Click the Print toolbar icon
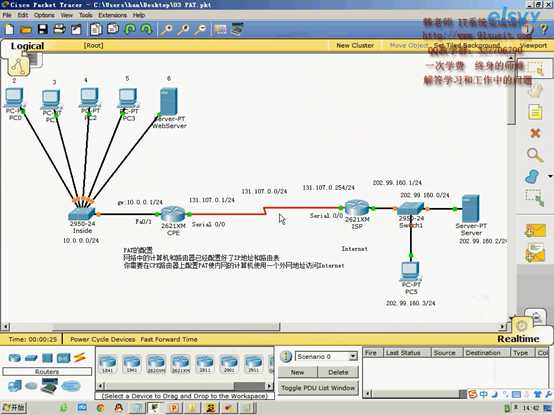 point(59,29)
